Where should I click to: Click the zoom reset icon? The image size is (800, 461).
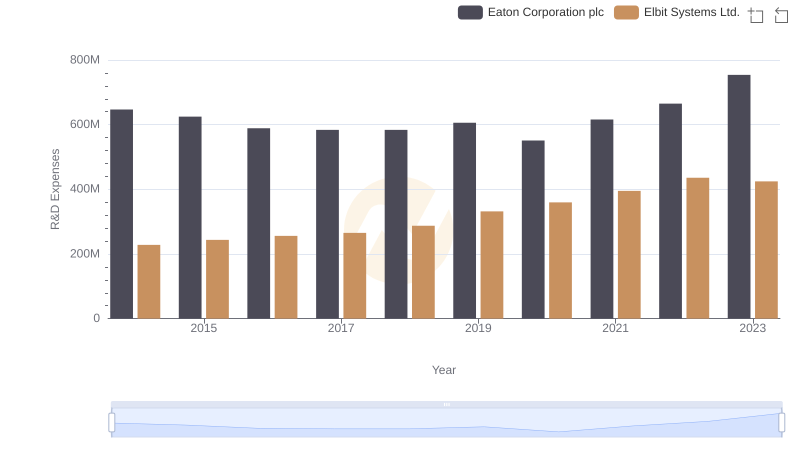tap(782, 15)
